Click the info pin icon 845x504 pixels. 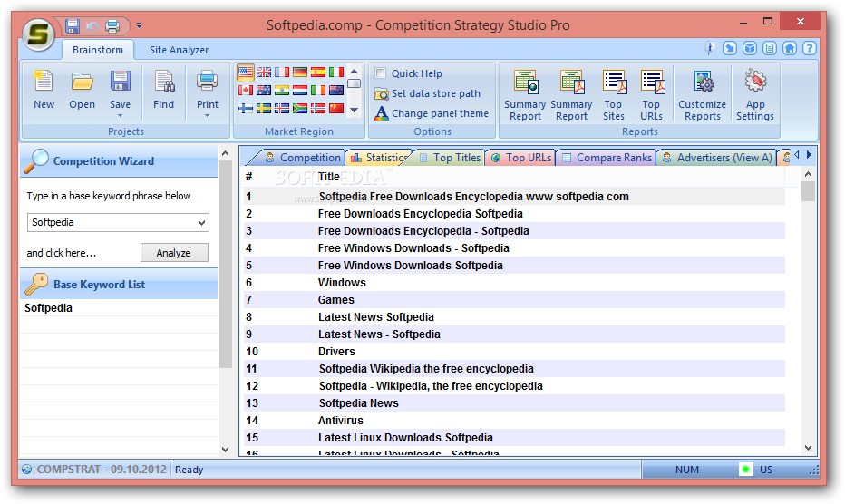click(x=710, y=49)
